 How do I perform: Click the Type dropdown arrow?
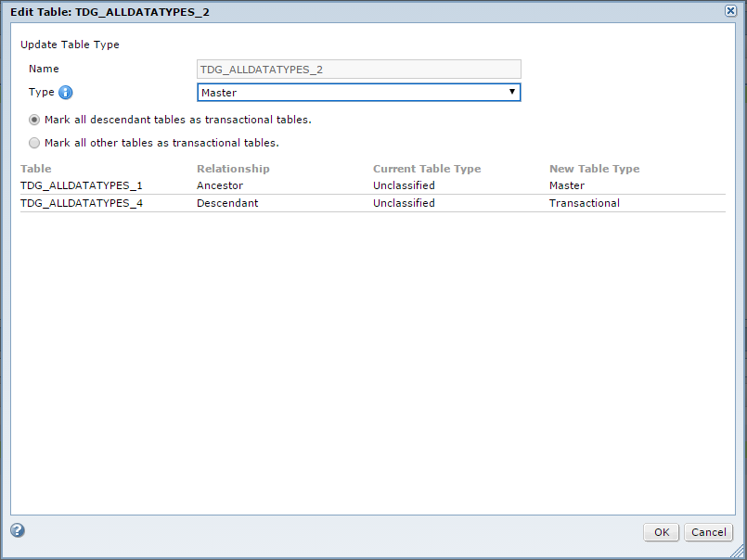coord(512,92)
